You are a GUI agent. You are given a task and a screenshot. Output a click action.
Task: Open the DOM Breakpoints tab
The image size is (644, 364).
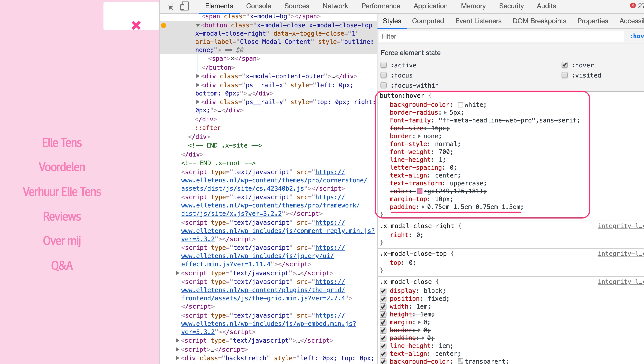[539, 21]
